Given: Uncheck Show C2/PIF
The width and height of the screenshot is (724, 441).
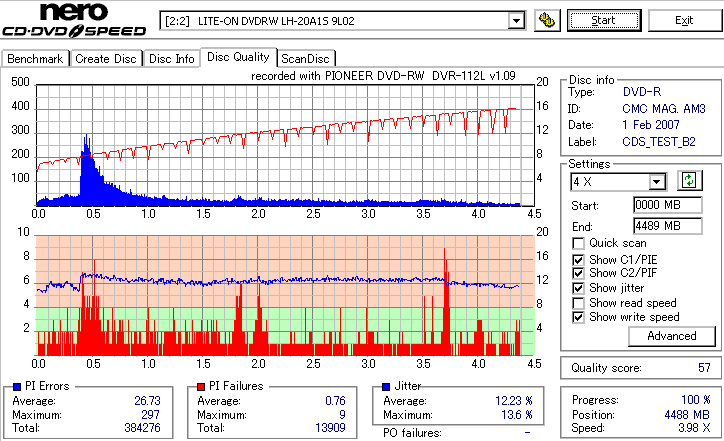Looking at the screenshot, I should point(578,273).
